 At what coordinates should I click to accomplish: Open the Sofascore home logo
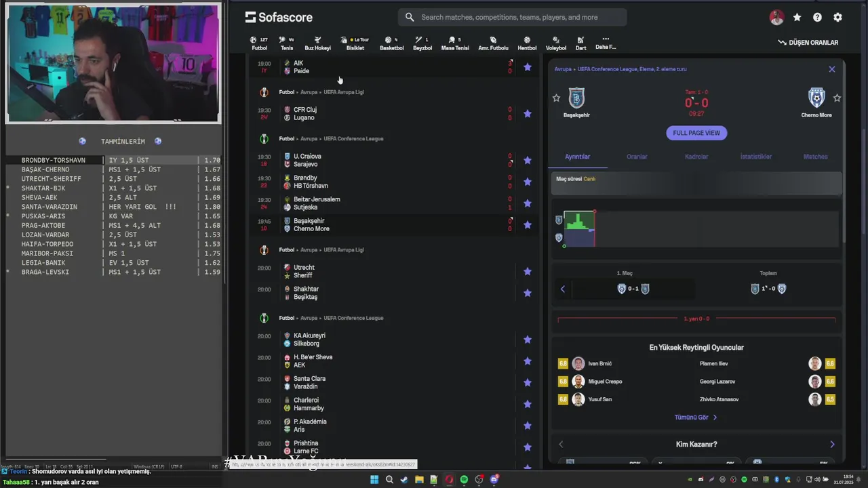click(x=279, y=17)
